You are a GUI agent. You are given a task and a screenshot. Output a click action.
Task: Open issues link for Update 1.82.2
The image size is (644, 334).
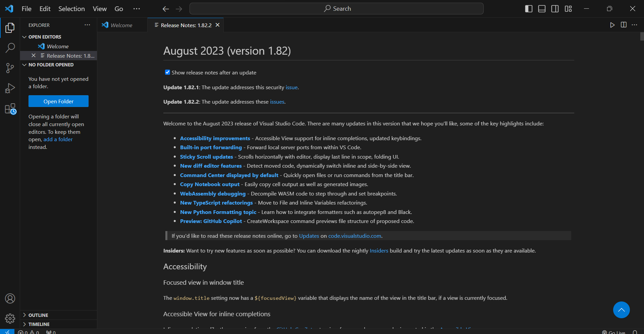click(277, 102)
